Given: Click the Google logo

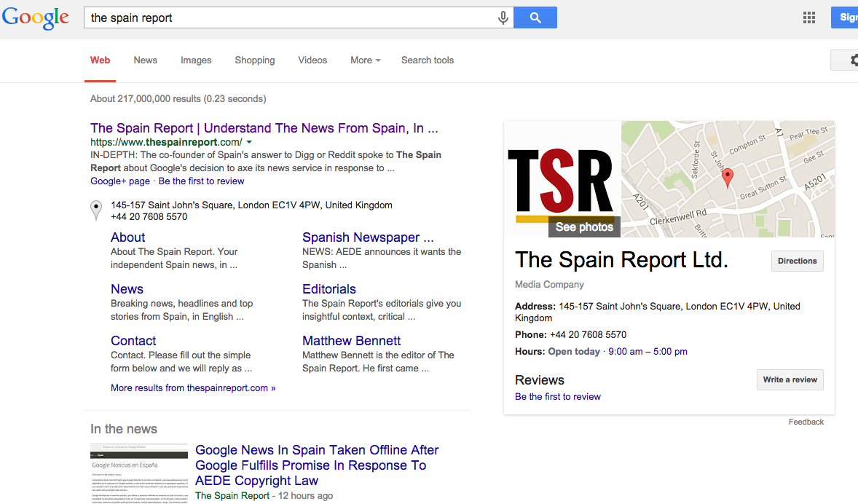Looking at the screenshot, I should 36,18.
